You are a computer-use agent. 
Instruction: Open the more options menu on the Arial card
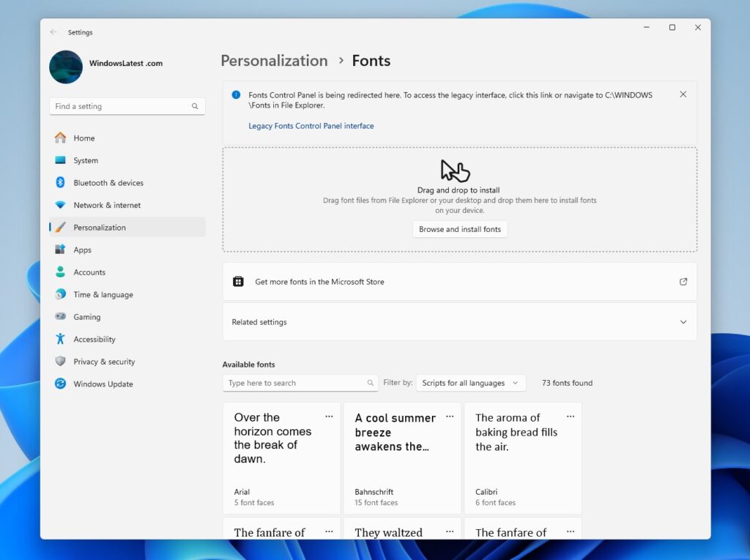[329, 416]
